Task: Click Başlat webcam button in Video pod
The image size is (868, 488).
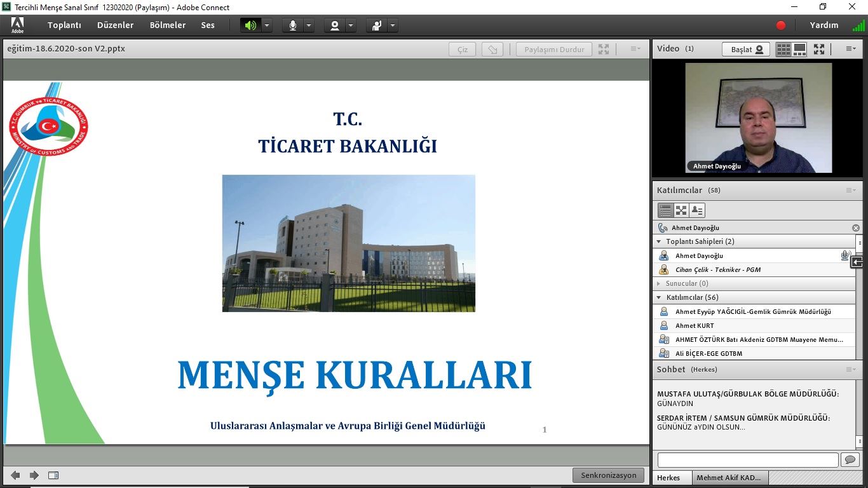Action: click(745, 50)
